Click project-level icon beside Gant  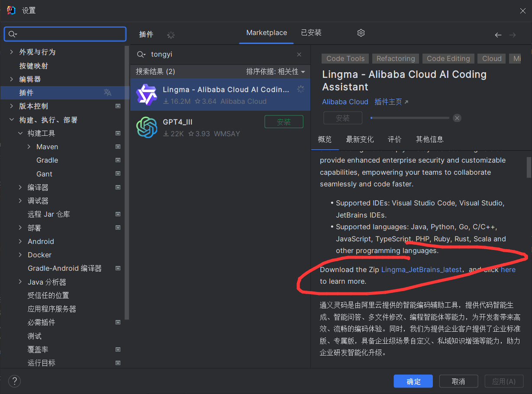click(x=118, y=173)
